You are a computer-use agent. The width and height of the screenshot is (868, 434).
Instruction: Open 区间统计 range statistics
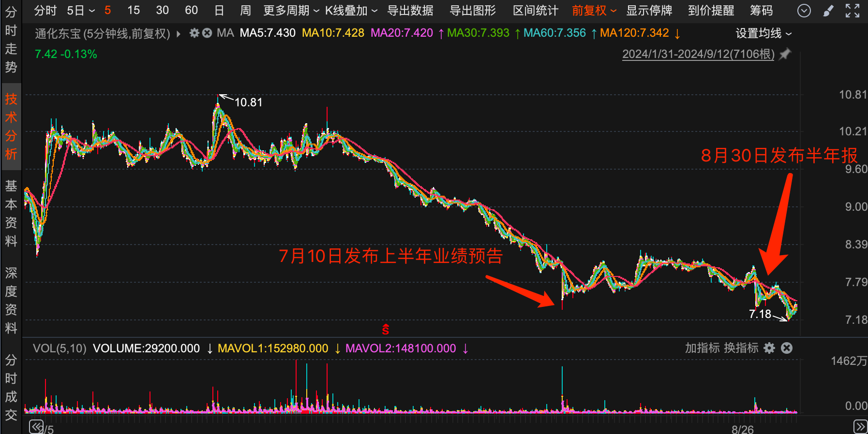pyautogui.click(x=536, y=10)
